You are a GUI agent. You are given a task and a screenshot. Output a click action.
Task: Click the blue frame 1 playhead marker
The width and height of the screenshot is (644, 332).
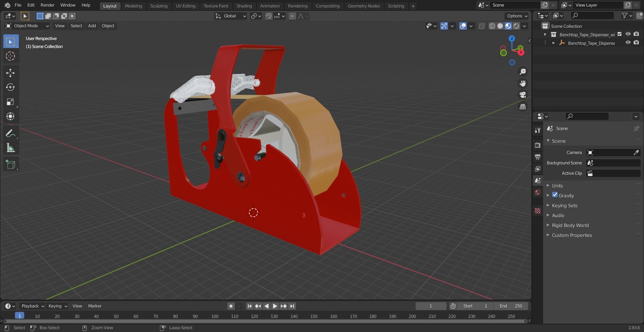click(19, 316)
